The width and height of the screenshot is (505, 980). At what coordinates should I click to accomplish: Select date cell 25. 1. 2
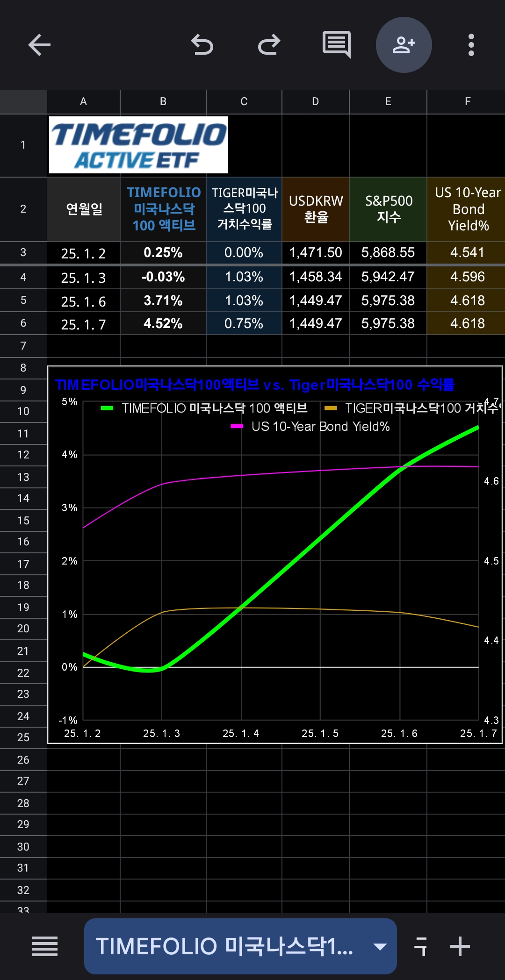point(84,253)
